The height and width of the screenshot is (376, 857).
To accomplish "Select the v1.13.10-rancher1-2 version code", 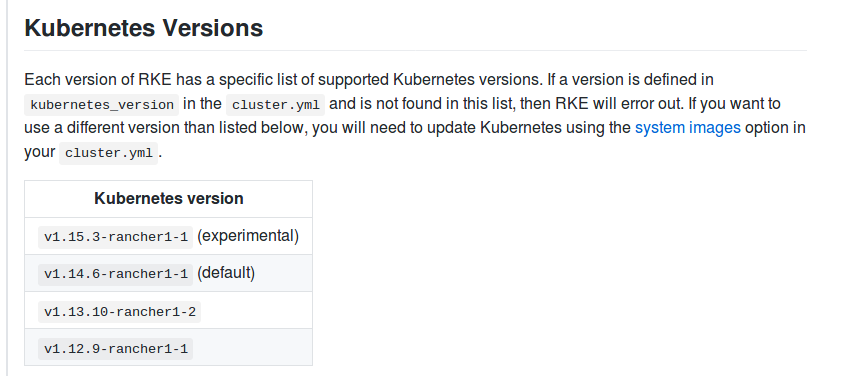I will pyautogui.click(x=120, y=312).
